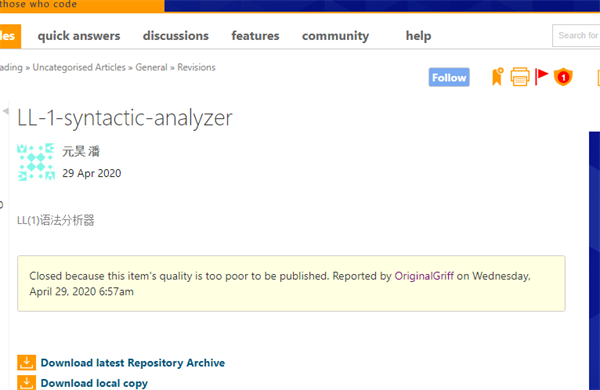Focus the Search for articles field

pyautogui.click(x=576, y=36)
